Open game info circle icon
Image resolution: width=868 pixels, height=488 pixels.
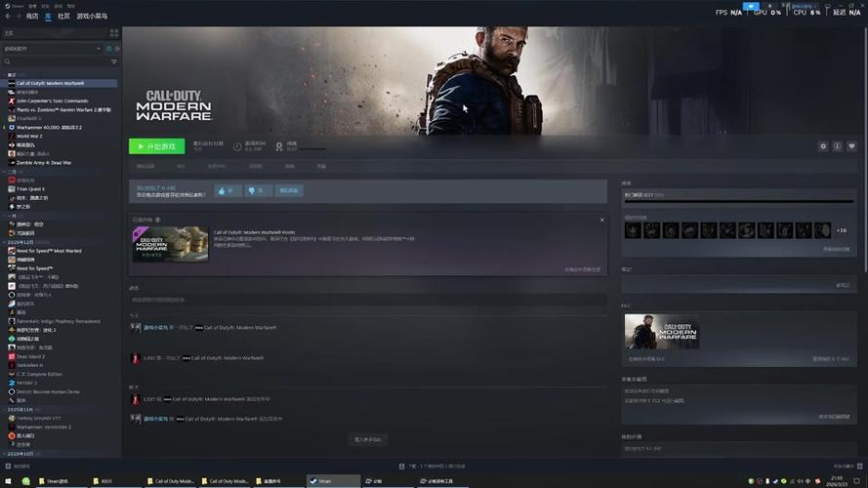(x=838, y=146)
